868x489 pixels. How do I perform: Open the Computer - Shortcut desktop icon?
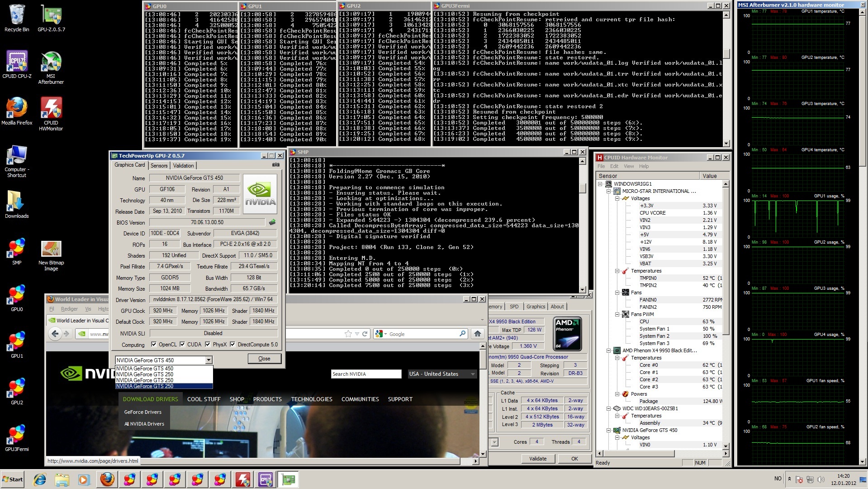[x=17, y=161]
